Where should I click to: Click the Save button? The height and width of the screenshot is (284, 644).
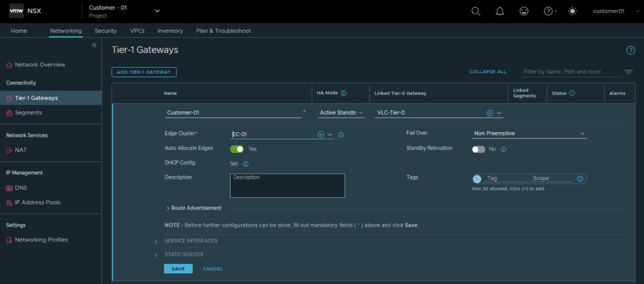[178, 269]
